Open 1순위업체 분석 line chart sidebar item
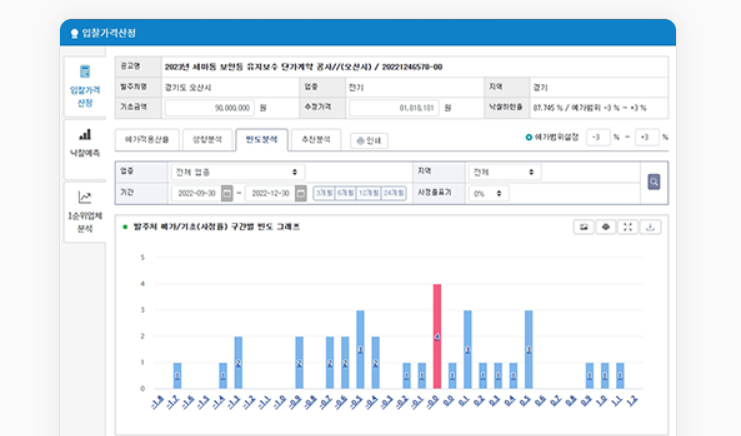Viewport: 741px width, 436px height. coord(85,212)
